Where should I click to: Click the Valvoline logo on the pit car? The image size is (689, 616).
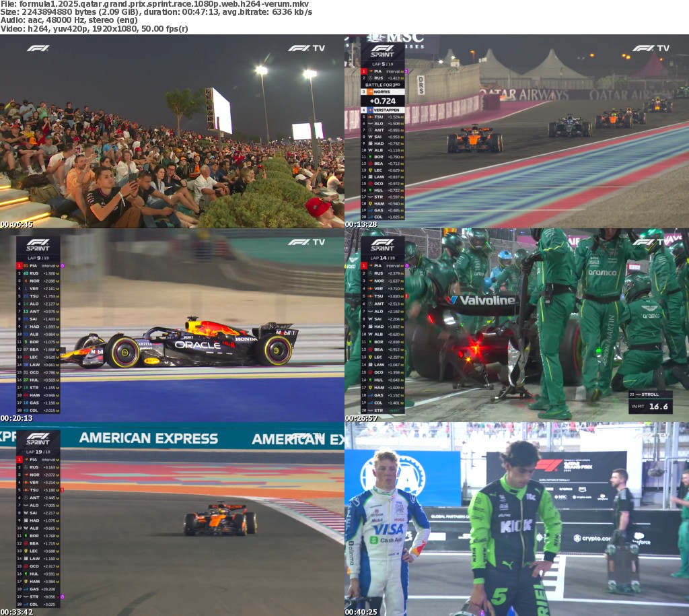tap(479, 300)
